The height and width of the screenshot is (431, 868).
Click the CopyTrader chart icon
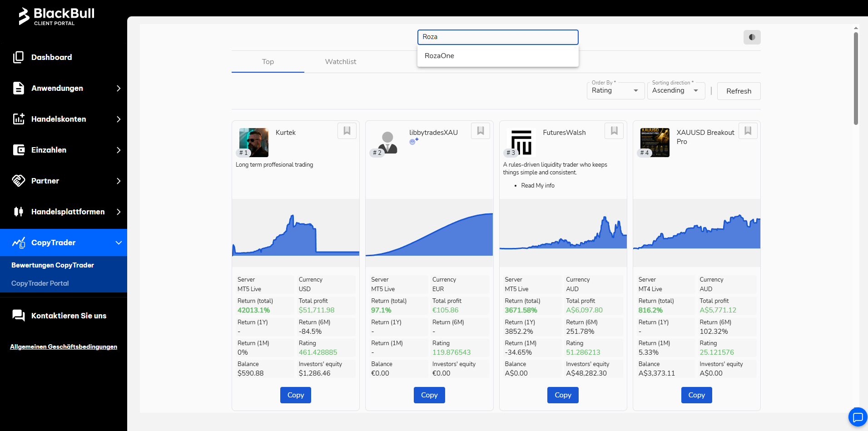point(19,243)
